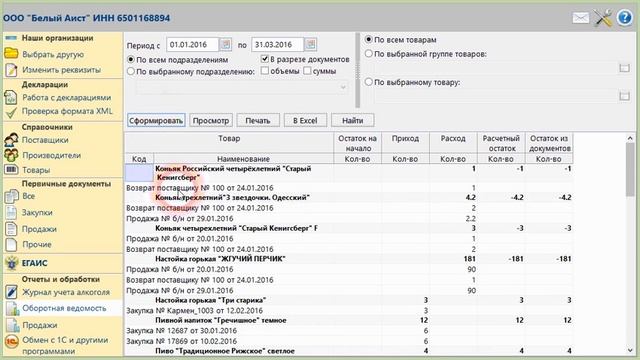Click the journal icon beside Журнал учета алкоголя

[x=11, y=292]
